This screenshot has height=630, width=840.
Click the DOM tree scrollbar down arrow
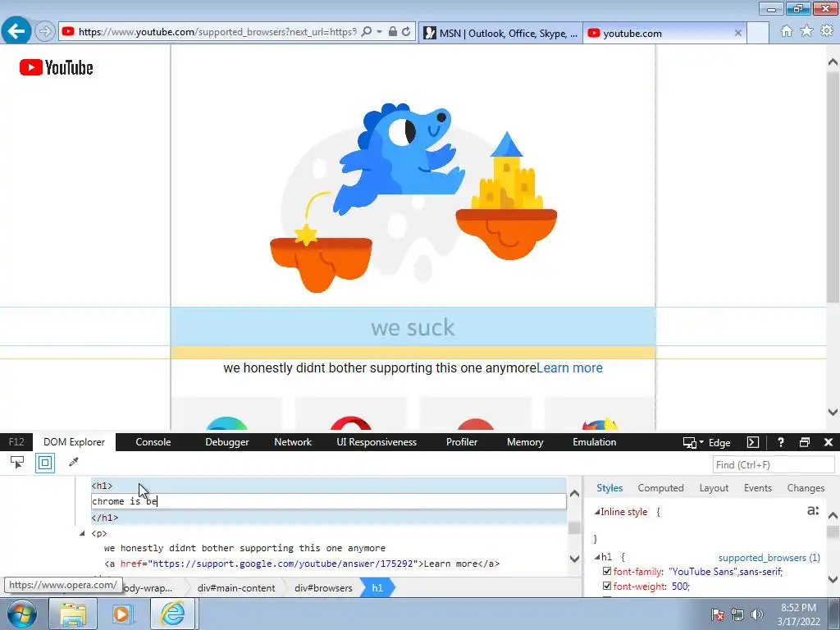[574, 559]
